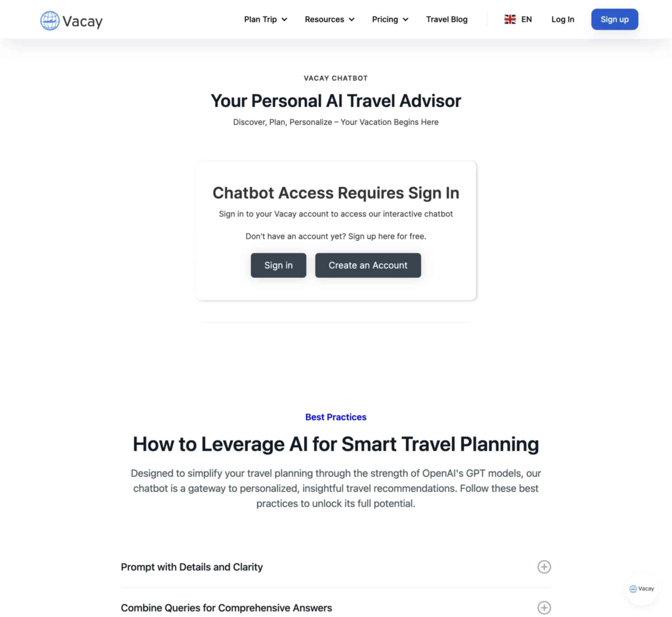The width and height of the screenshot is (672, 617).
Task: Click the Sign In button in chatbot box
Action: point(279,265)
